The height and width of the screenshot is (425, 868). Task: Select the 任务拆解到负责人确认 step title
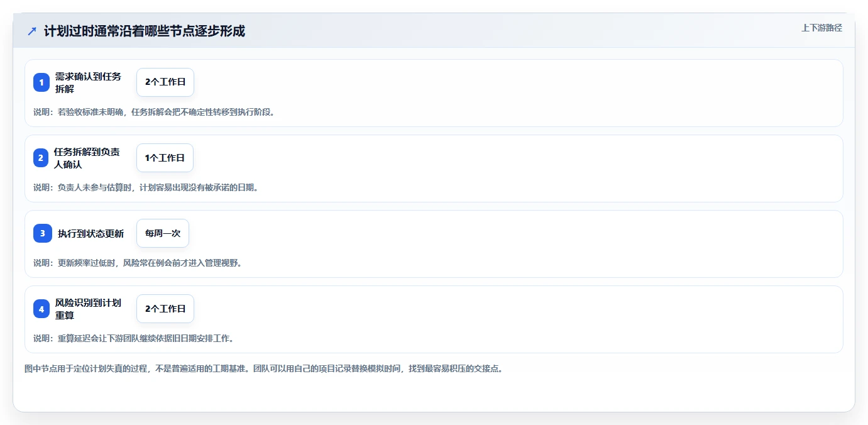[x=87, y=158]
